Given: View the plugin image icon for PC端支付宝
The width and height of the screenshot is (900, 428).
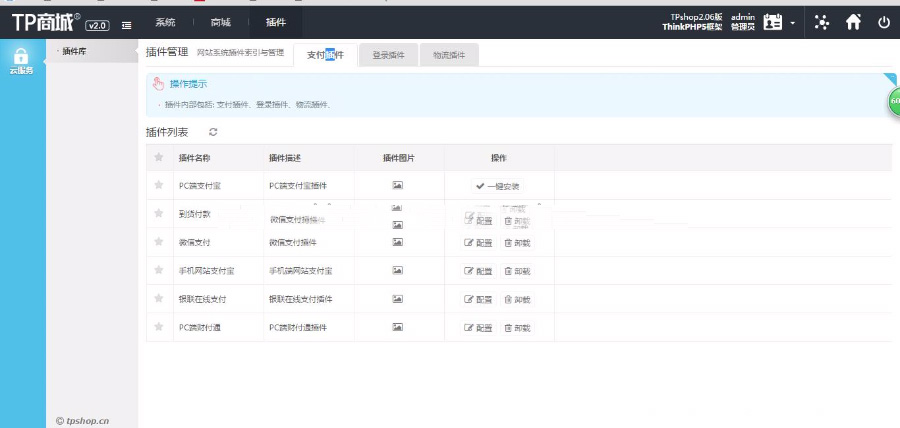Looking at the screenshot, I should pyautogui.click(x=397, y=185).
